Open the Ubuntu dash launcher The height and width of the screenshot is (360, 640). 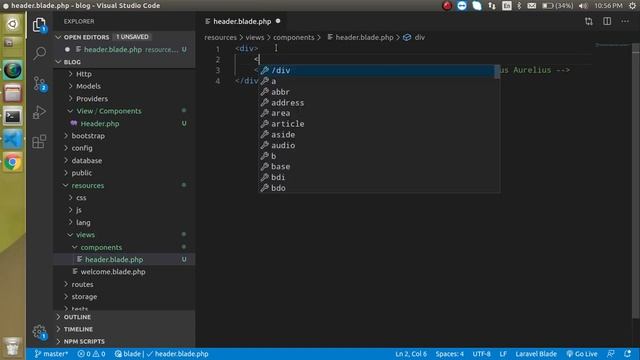[x=13, y=24]
